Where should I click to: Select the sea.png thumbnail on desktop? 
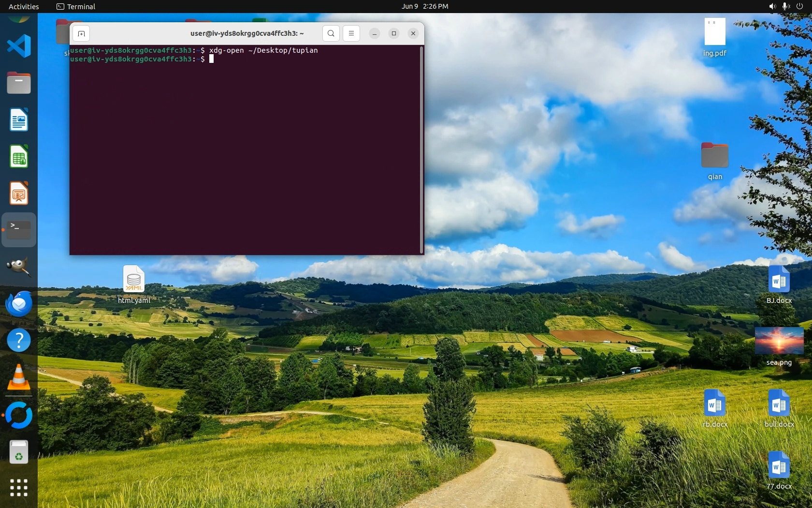(x=779, y=341)
